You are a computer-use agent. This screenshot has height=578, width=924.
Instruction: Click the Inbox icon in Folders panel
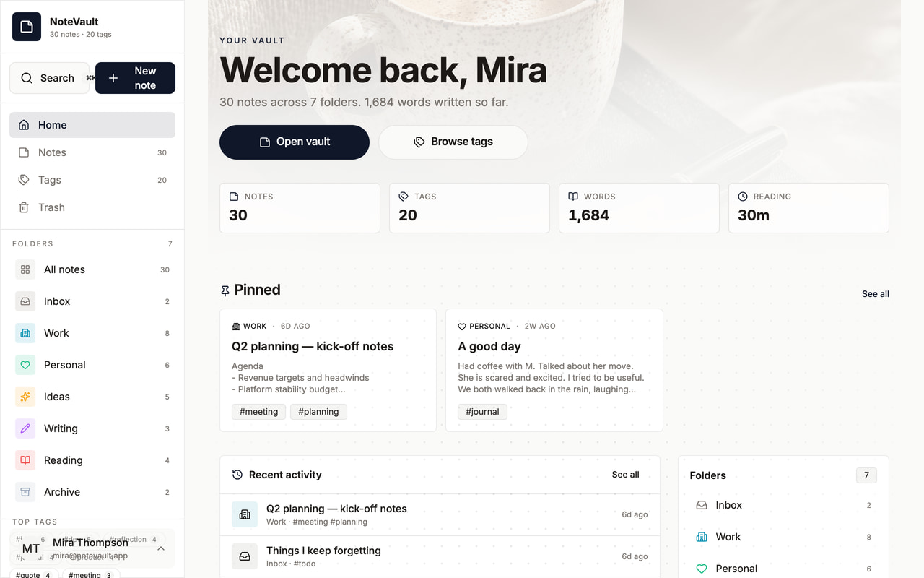tap(701, 505)
